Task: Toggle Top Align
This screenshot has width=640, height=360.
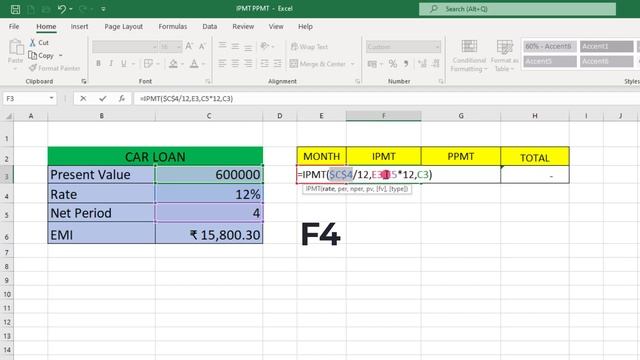Action: pos(222,46)
